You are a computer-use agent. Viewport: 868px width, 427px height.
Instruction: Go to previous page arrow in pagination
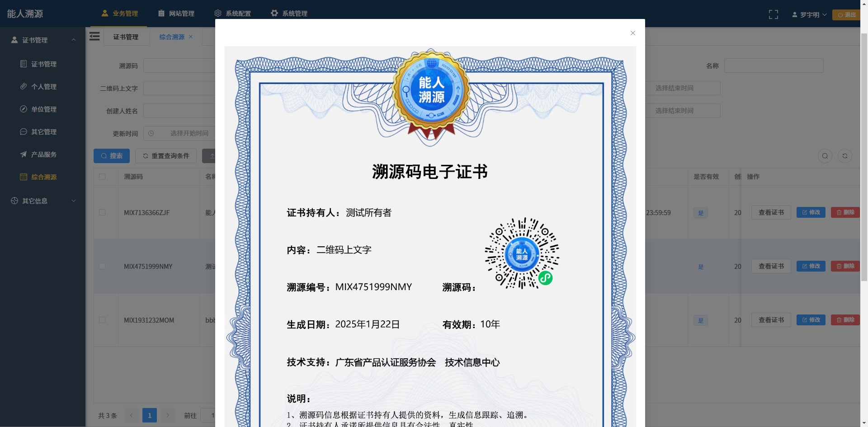pos(132,415)
